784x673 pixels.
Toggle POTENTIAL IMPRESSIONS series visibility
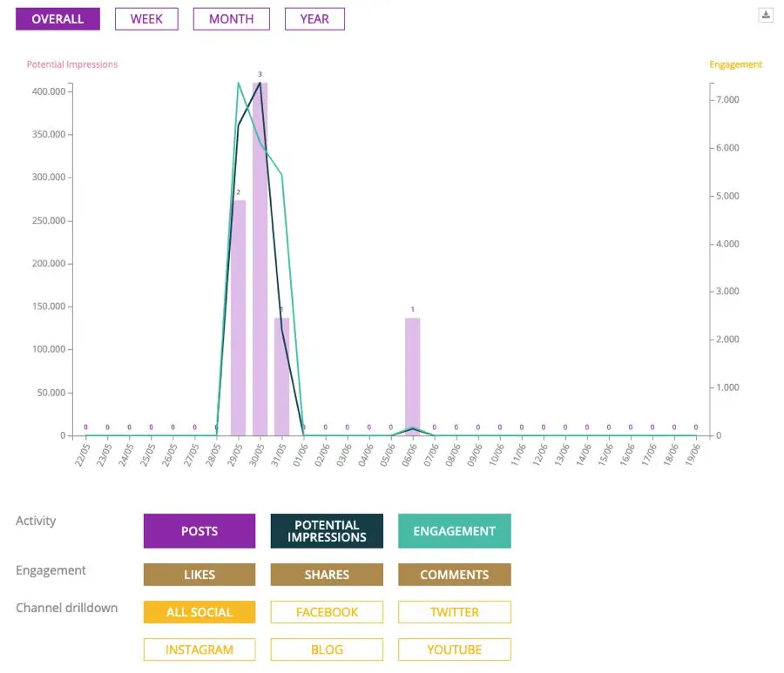(x=327, y=531)
